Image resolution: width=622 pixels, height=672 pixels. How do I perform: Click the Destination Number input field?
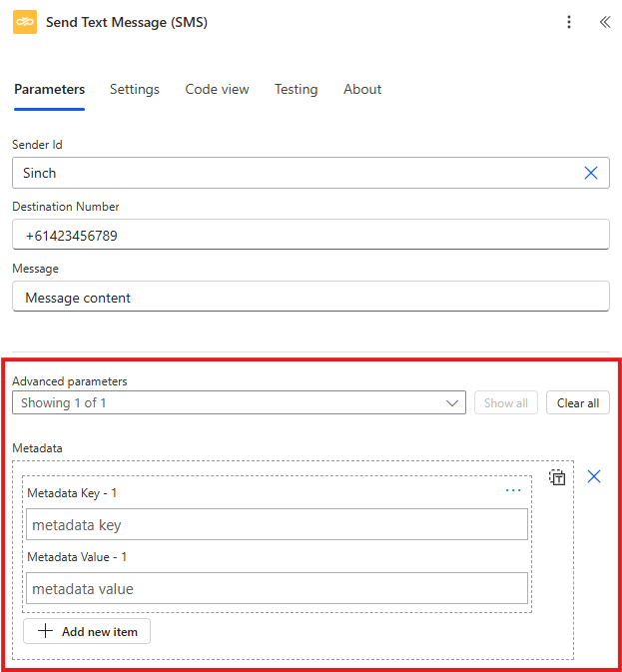[x=311, y=235]
